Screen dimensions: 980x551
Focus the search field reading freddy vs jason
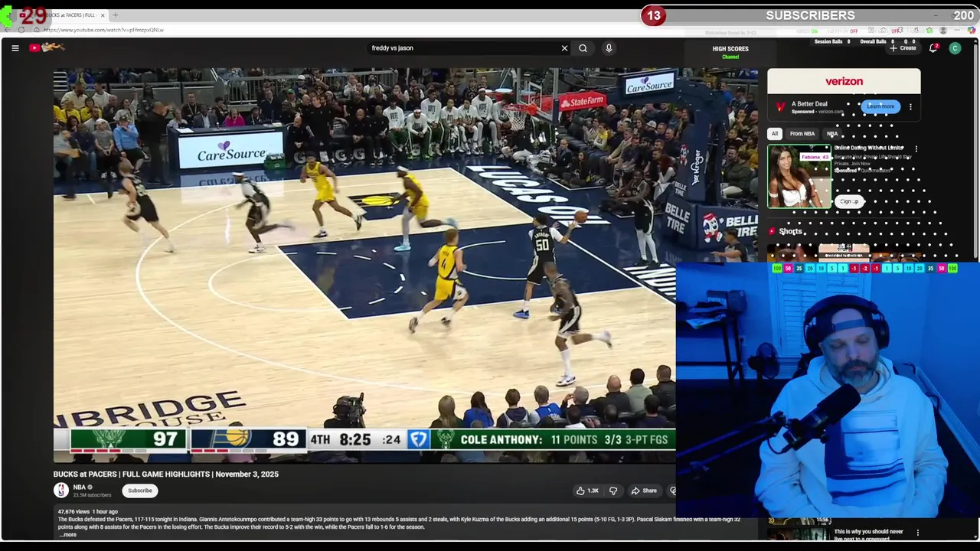coord(463,48)
